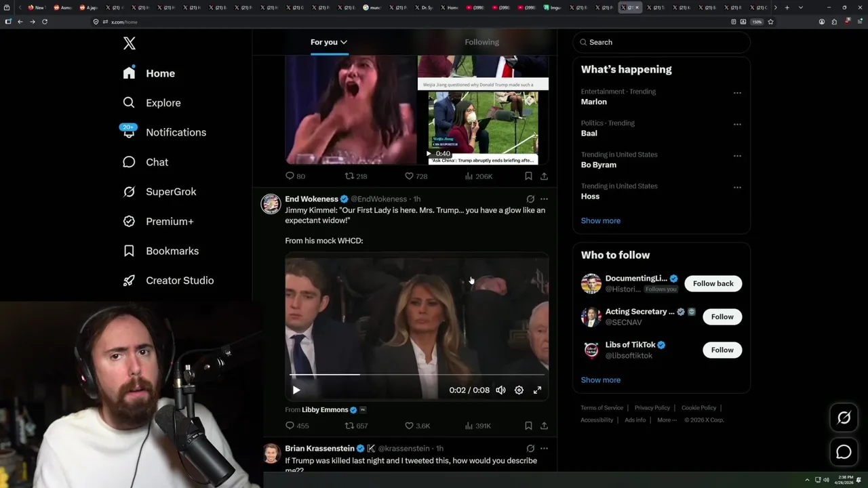Show more who to follow suggestions
Viewport: 868px width, 488px height.
600,380
